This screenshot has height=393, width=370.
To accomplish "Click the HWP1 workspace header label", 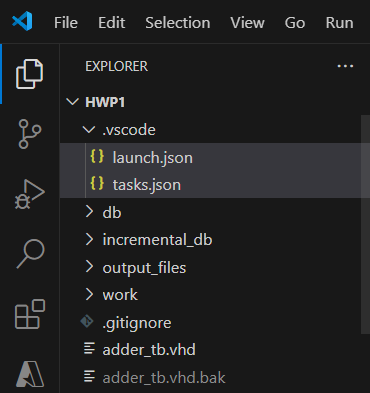I will coord(105,102).
